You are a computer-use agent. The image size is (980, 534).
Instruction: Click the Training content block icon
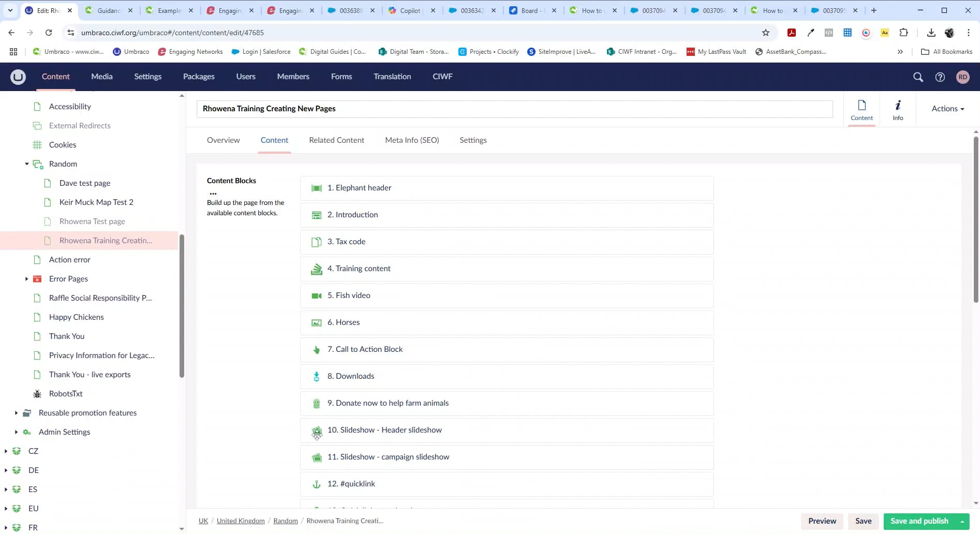(316, 269)
